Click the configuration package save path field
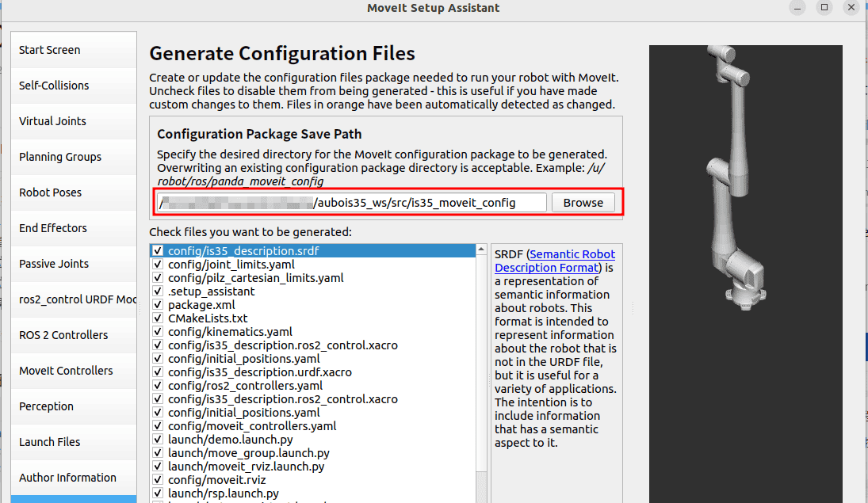 point(351,203)
